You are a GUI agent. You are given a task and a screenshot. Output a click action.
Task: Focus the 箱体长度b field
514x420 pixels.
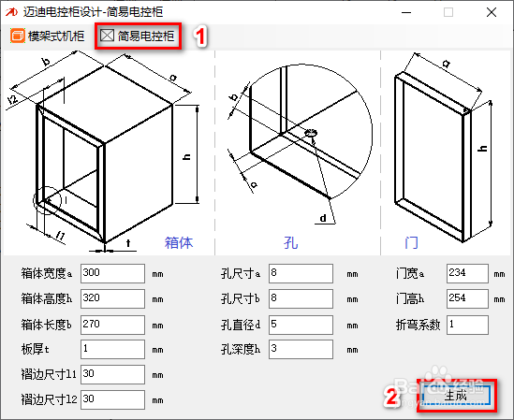(112, 325)
